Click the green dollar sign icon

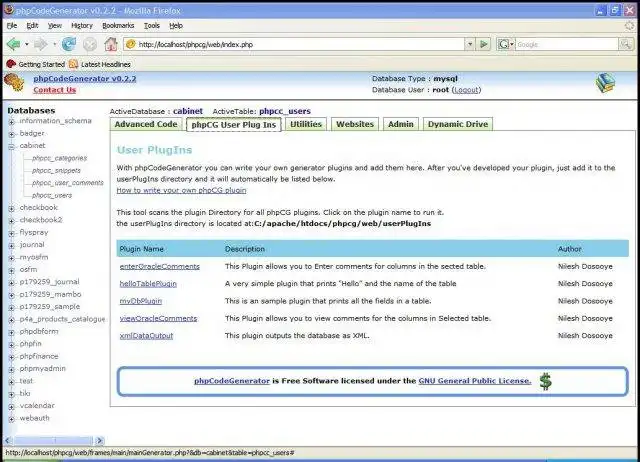tap(545, 381)
